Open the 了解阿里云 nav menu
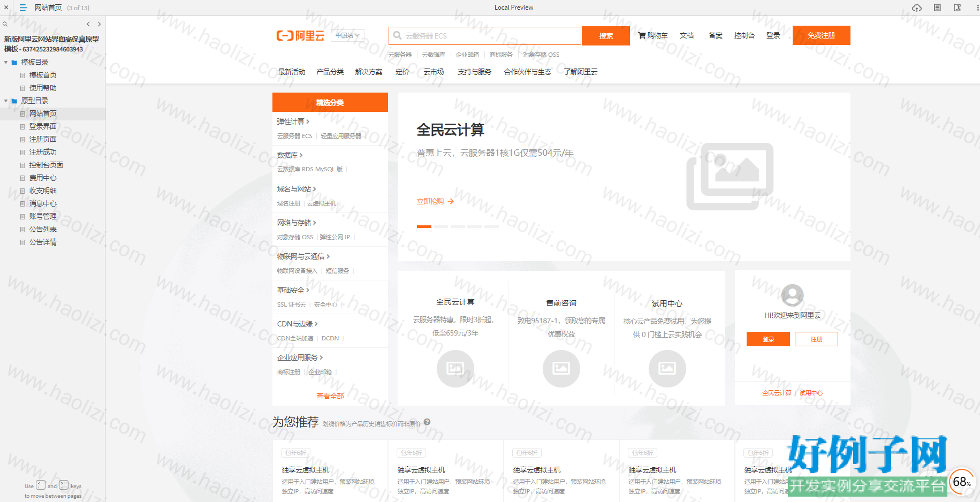 coord(581,72)
